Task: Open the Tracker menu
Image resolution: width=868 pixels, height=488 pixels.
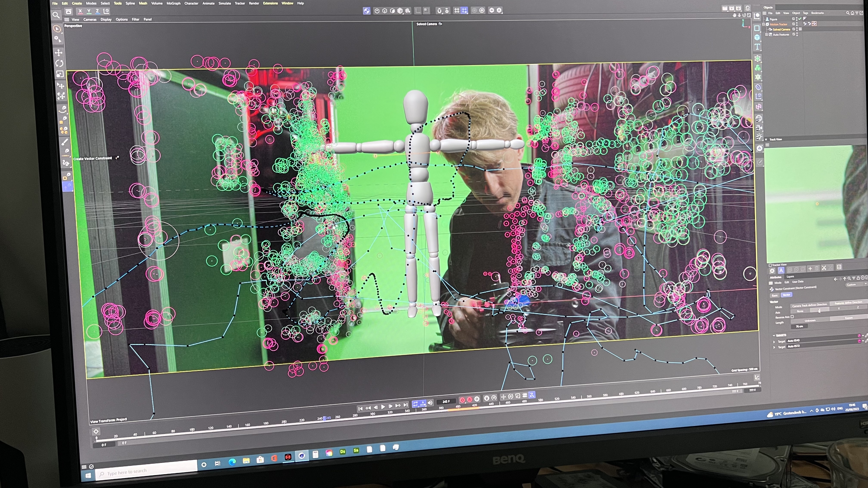Action: point(240,3)
